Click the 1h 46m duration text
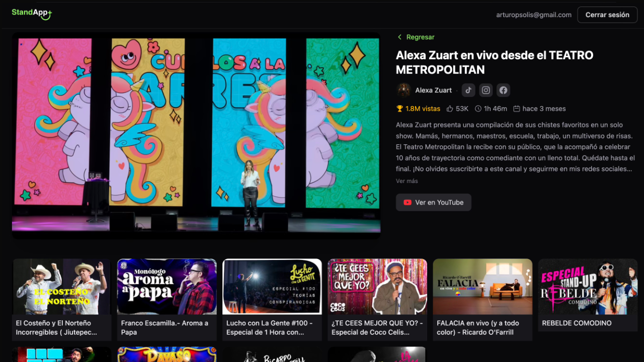This screenshot has height=362, width=644. pos(496,109)
